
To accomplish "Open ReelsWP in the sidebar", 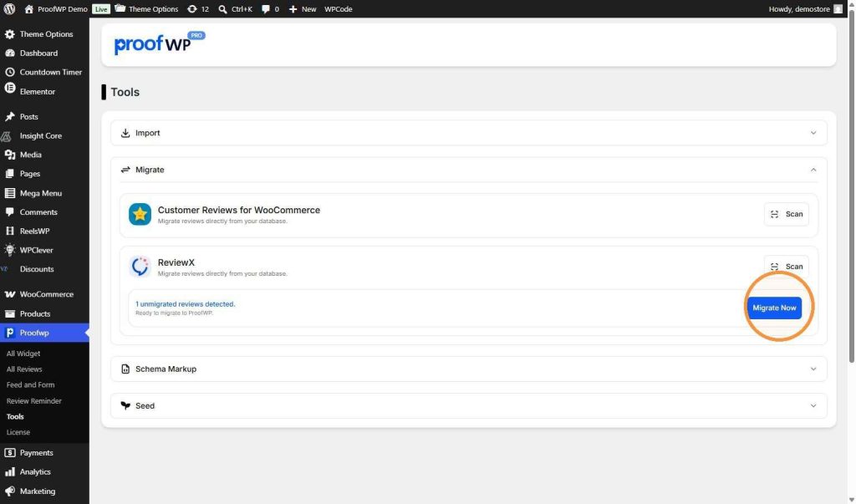I will [x=34, y=231].
